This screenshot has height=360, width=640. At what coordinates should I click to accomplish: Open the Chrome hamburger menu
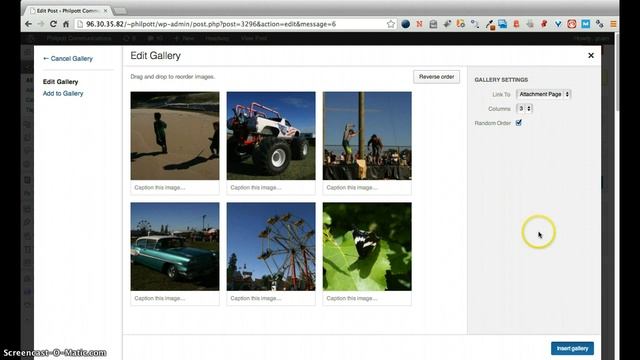click(613, 24)
